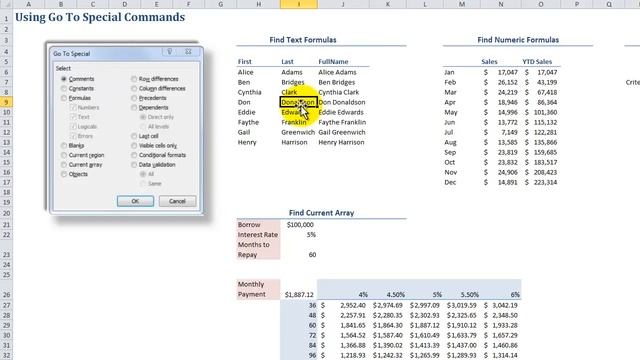Click Cancel in Go To Special dialog
640x360 pixels.
[x=177, y=201]
